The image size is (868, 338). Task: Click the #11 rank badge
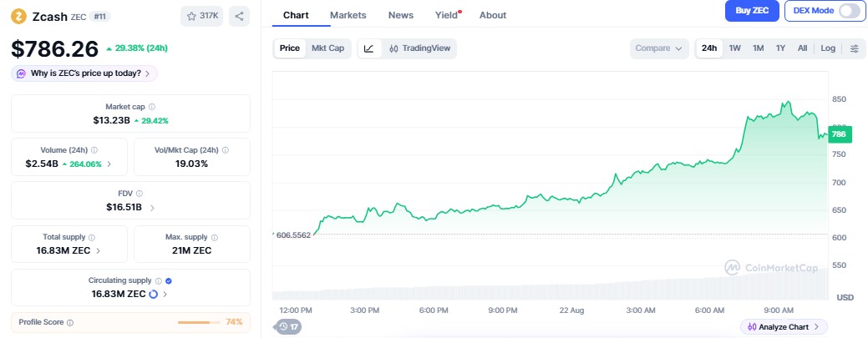(x=99, y=17)
